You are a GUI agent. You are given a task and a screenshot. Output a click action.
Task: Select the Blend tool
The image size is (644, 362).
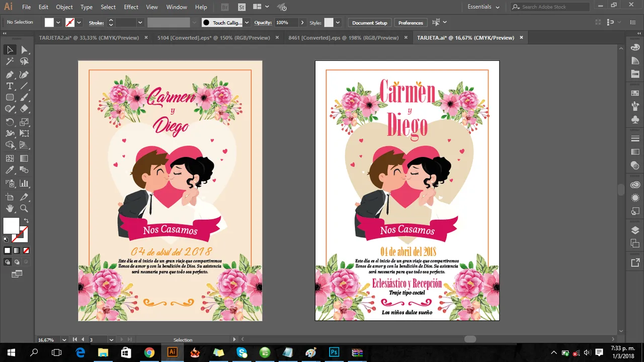tap(24, 170)
